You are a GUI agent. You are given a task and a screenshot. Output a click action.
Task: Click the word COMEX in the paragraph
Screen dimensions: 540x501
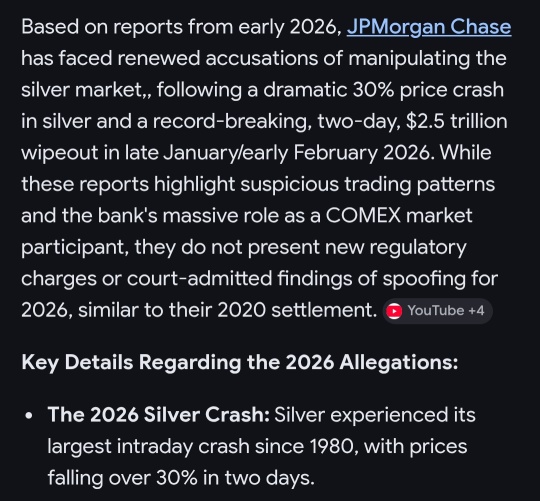[363, 216]
